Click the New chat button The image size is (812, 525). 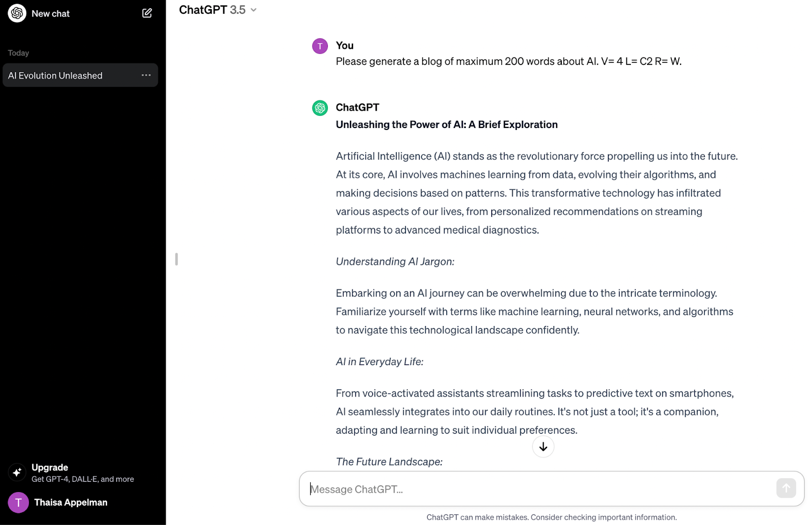[x=50, y=13]
